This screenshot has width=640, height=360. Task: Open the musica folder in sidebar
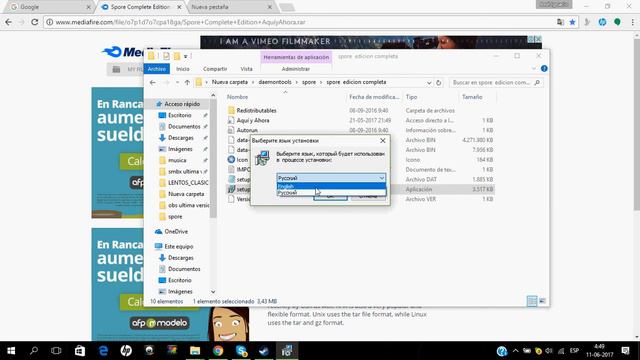click(x=177, y=160)
